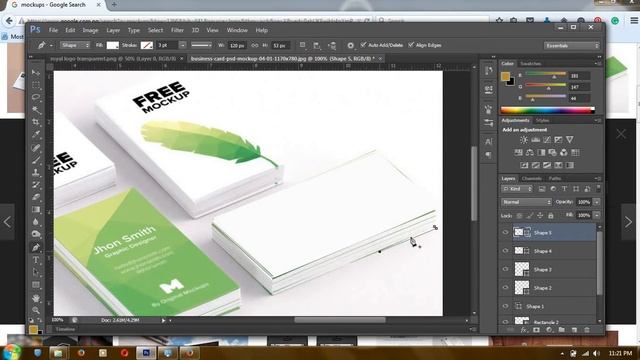640x360 pixels.
Task: Switch to the Swatches tab
Action: tap(530, 64)
